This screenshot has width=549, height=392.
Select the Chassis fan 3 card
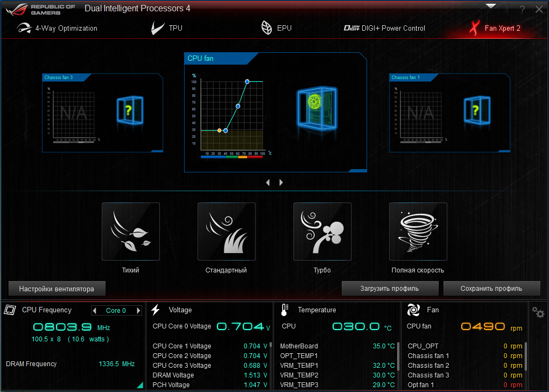[x=103, y=113]
